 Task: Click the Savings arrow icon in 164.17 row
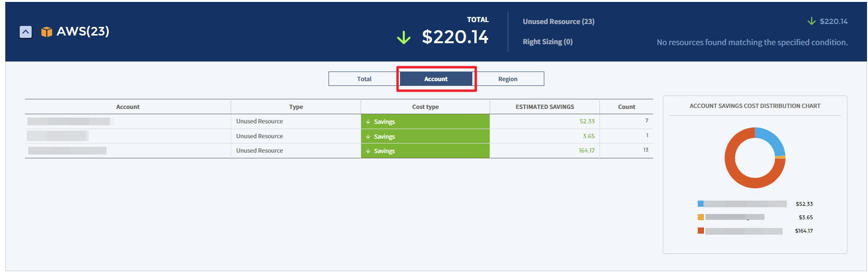tap(368, 151)
